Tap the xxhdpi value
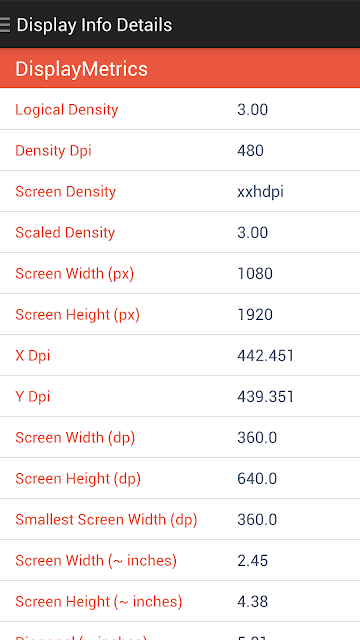The height and width of the screenshot is (640, 360). pos(260,192)
